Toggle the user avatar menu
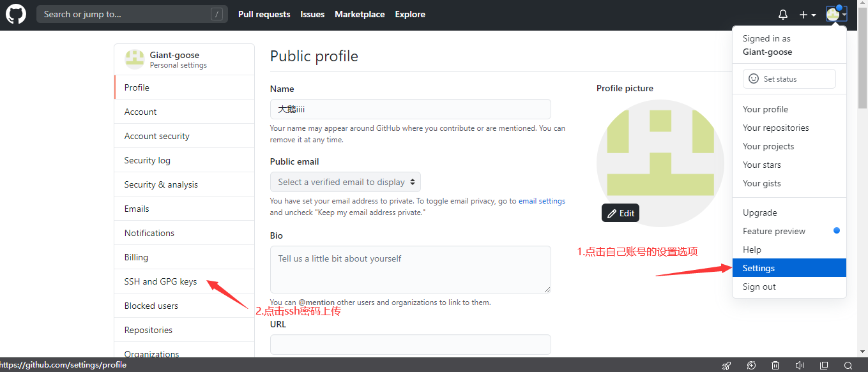This screenshot has height=372, width=868. tap(836, 14)
